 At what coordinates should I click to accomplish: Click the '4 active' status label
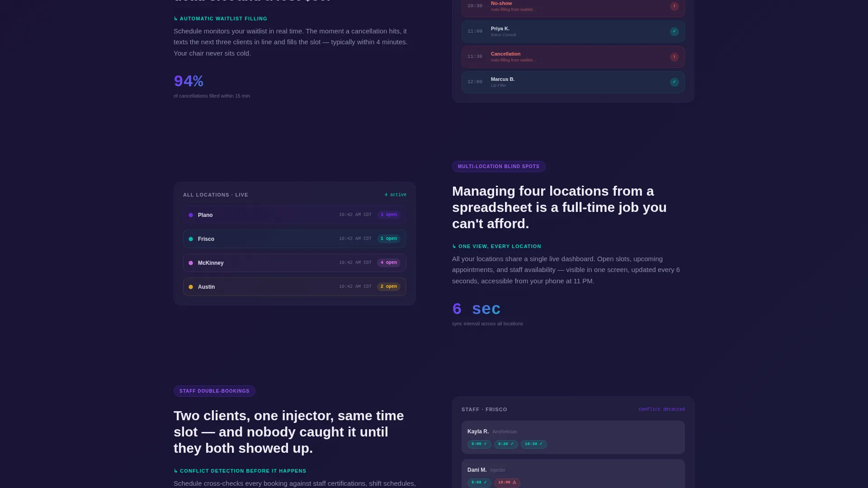(396, 195)
